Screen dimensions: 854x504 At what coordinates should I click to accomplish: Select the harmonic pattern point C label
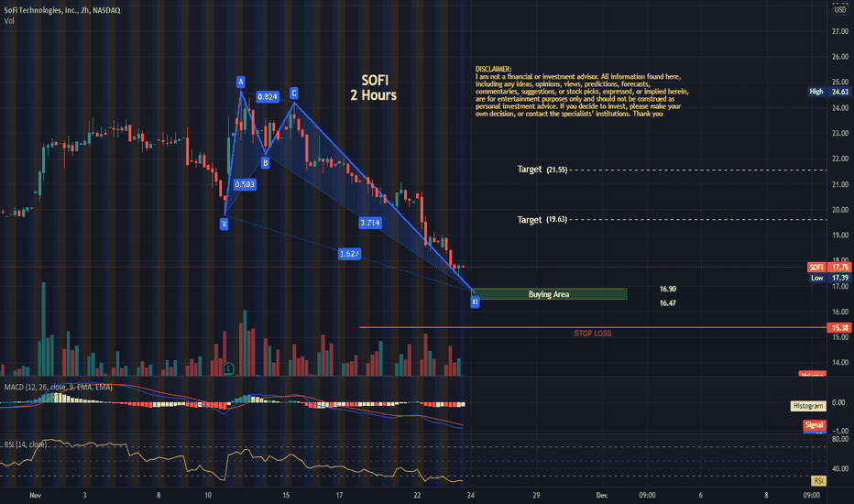tap(293, 93)
